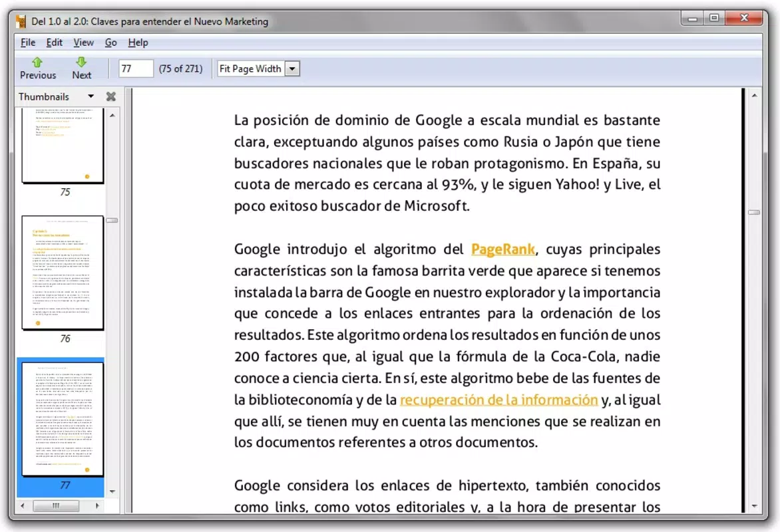Close the Thumbnails sidebar with X icon
This screenshot has height=532, width=780.
pos(111,96)
